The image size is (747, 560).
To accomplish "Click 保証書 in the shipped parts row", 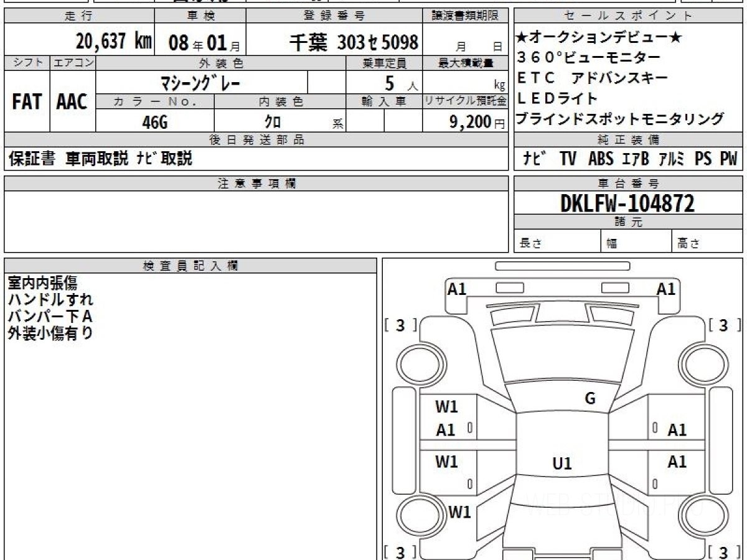I will tap(31, 159).
